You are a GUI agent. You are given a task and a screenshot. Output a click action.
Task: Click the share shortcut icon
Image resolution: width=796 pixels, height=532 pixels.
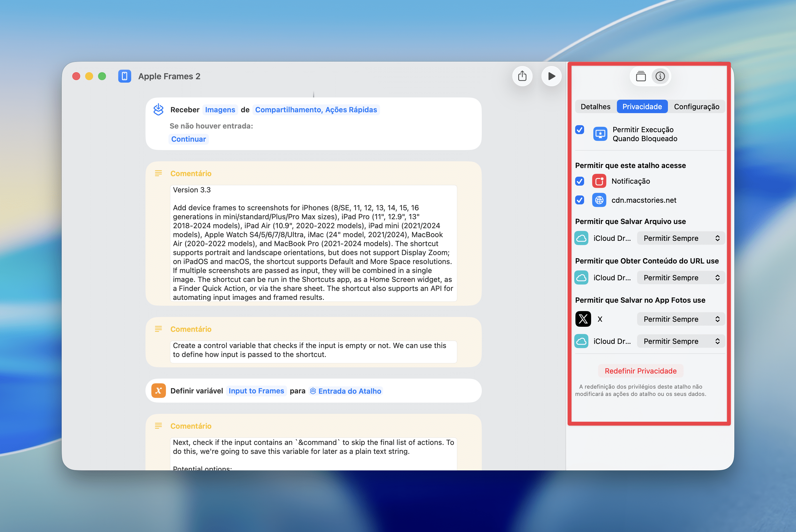click(x=522, y=76)
